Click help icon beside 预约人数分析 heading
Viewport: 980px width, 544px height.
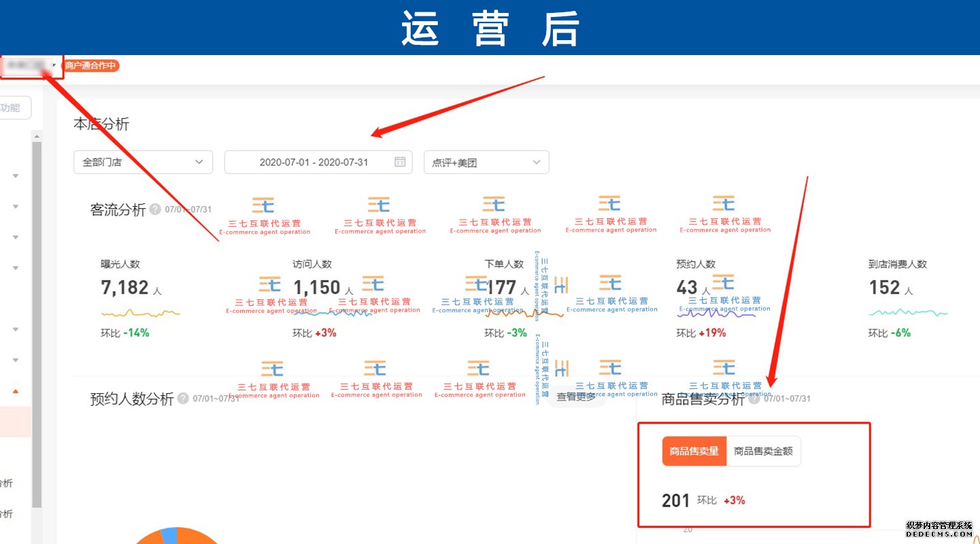coord(183,398)
